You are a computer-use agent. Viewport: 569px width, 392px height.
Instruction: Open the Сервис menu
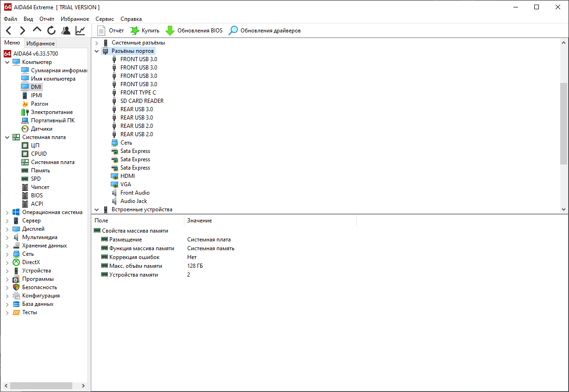[105, 19]
